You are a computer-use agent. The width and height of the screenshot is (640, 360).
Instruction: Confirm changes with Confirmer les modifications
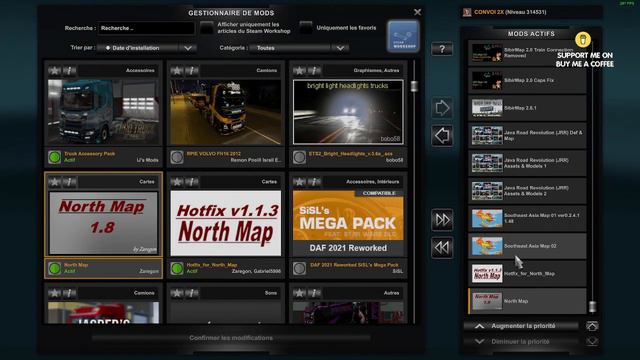231,338
